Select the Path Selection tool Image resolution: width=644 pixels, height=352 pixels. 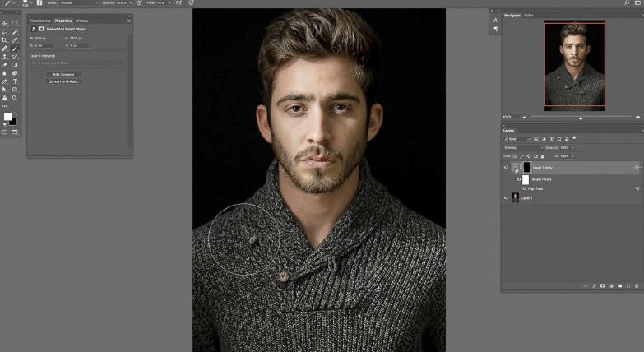pyautogui.click(x=4, y=90)
